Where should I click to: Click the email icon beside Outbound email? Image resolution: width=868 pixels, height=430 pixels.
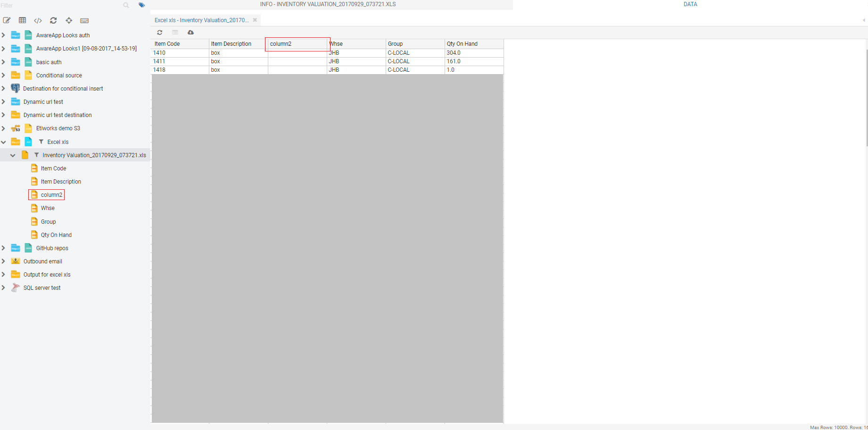click(x=15, y=261)
